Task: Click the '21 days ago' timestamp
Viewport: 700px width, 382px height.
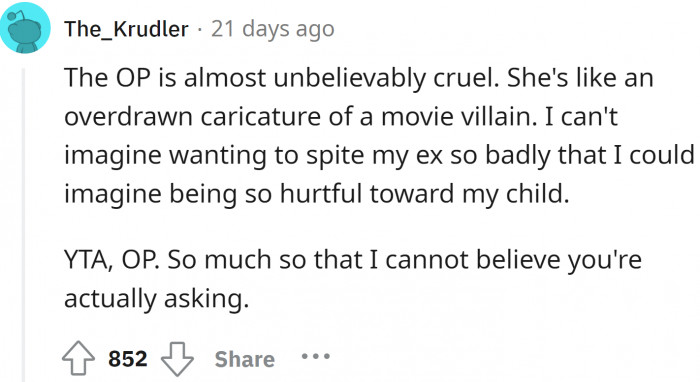Action: pos(273,29)
